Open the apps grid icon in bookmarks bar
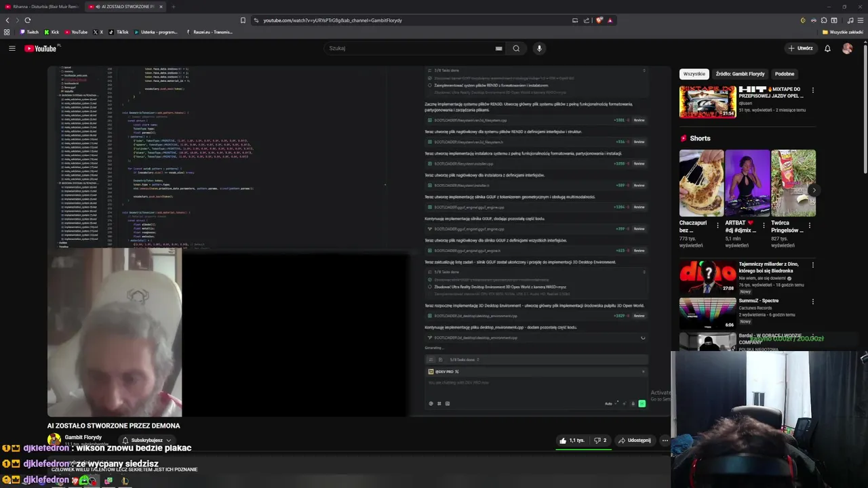Image resolution: width=868 pixels, height=488 pixels. [7, 32]
